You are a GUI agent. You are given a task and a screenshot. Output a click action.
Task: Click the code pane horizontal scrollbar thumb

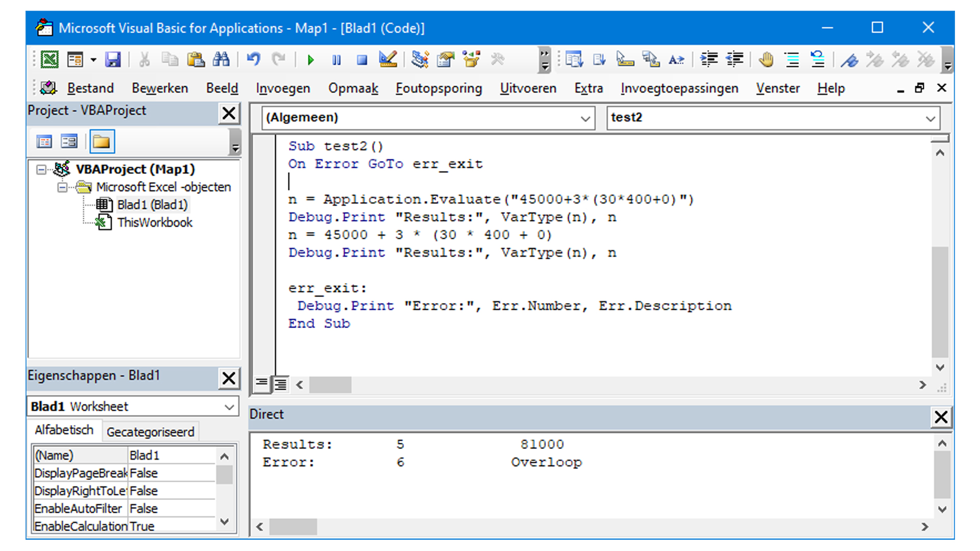click(x=330, y=385)
